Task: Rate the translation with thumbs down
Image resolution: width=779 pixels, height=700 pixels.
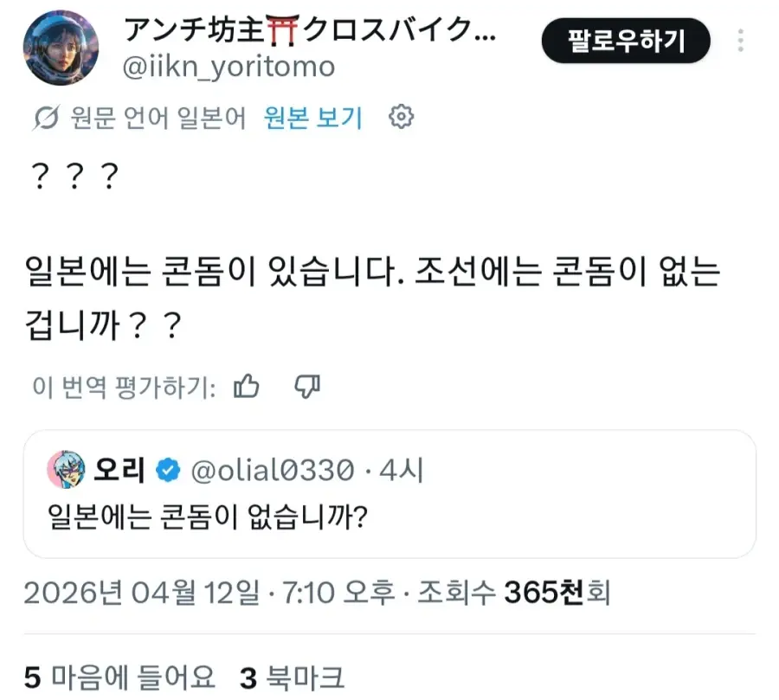Action: tap(309, 387)
